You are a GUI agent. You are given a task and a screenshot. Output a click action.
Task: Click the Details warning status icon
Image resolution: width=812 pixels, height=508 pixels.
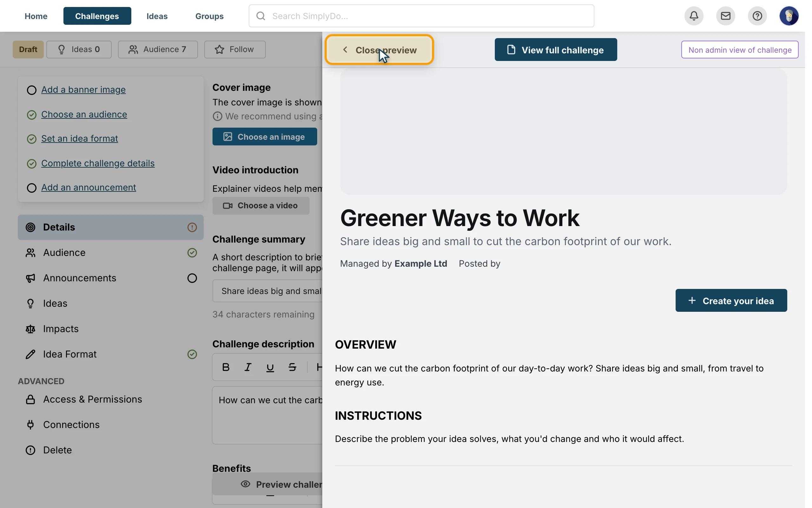pos(192,227)
